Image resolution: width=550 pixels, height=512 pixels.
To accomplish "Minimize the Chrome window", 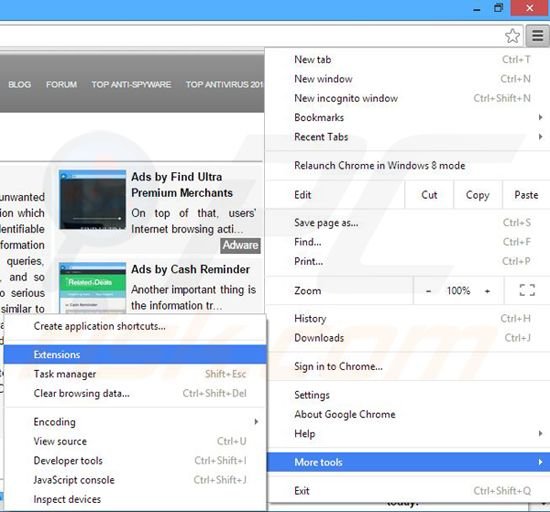I will 476,8.
